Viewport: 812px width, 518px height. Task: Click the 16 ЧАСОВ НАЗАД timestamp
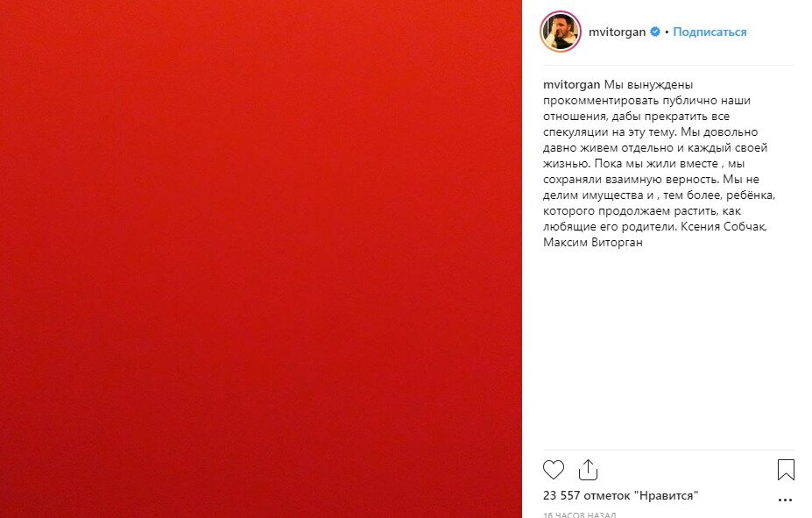[x=580, y=514]
